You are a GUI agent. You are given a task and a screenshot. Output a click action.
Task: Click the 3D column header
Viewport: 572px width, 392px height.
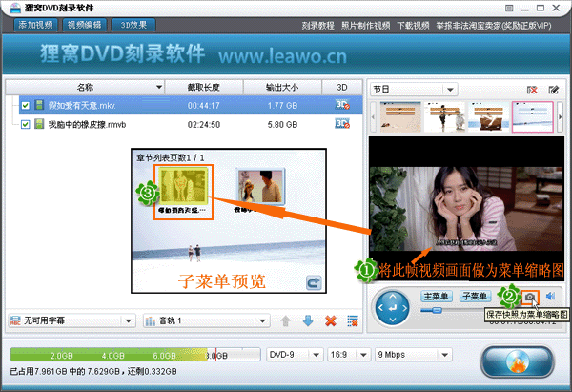[x=342, y=87]
